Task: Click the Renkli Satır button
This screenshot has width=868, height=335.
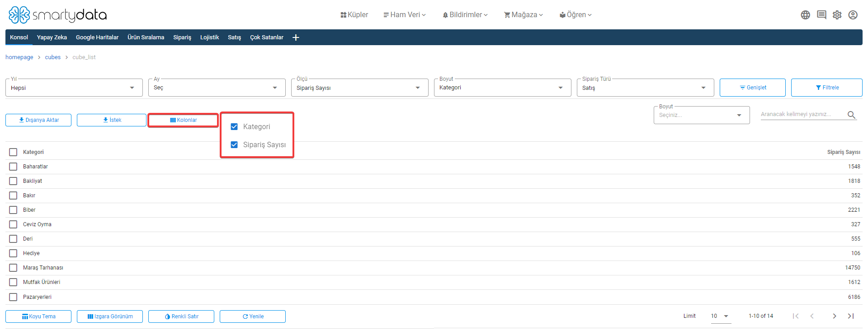Action: (181, 316)
